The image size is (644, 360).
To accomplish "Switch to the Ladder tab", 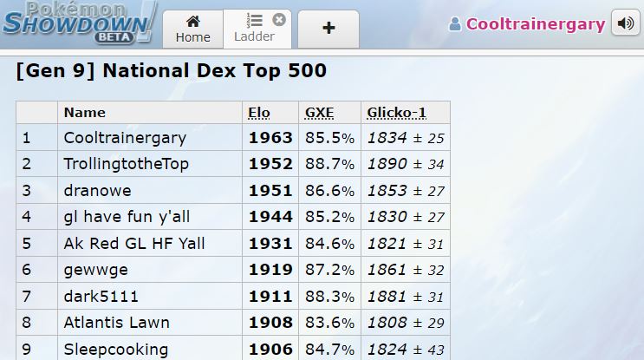I will 257,29.
